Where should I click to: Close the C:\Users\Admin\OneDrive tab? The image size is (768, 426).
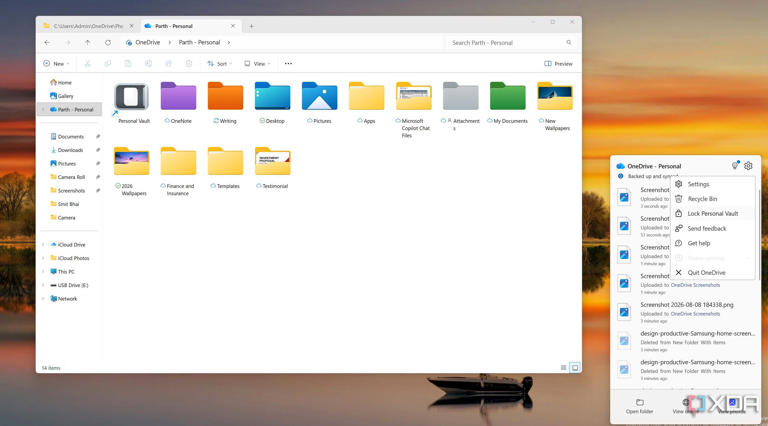click(131, 26)
